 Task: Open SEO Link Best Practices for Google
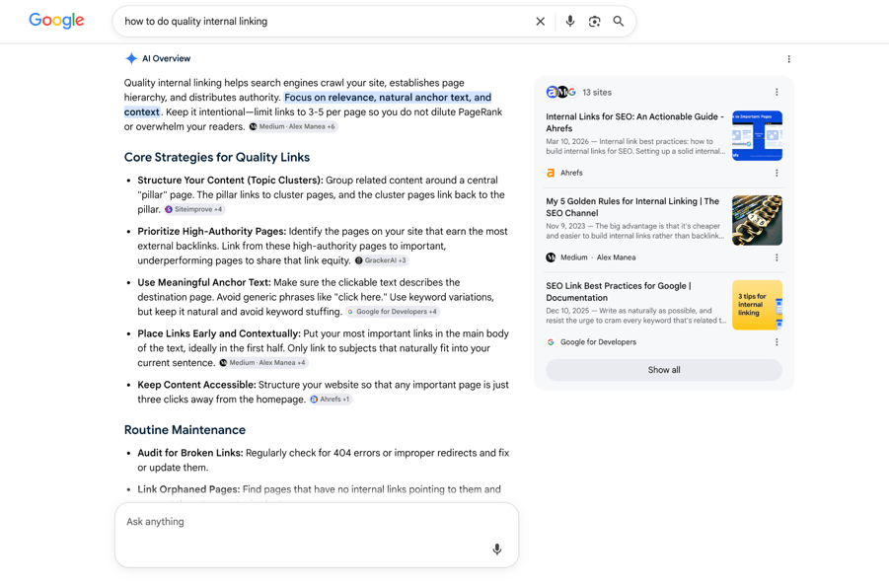point(618,291)
